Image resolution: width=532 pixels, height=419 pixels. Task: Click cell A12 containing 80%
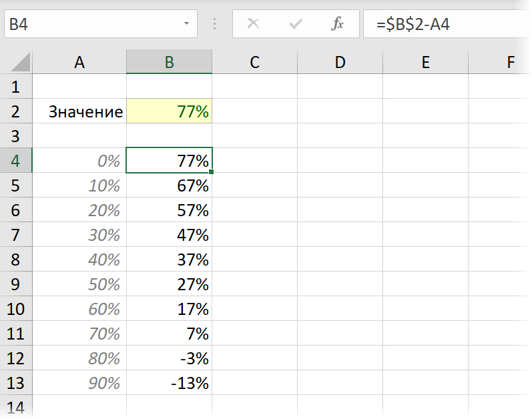[79, 358]
